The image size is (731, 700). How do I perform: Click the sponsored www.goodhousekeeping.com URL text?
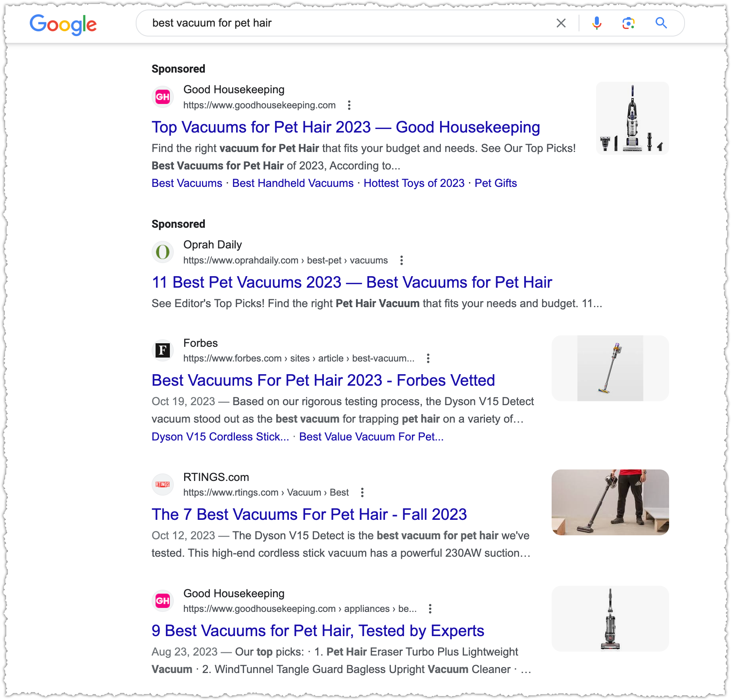tap(260, 105)
